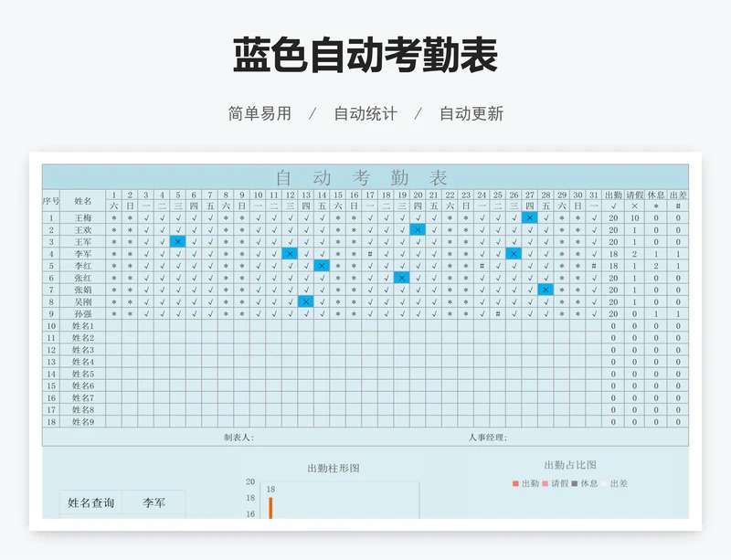
Task: Click 李军's attendance total showing 18
Action: tap(613, 254)
